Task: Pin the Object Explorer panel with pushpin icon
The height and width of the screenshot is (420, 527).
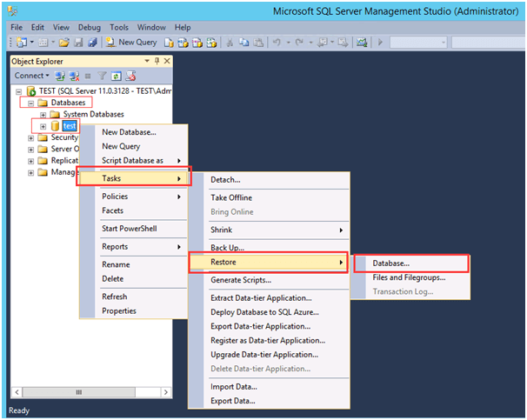Action: [157, 62]
